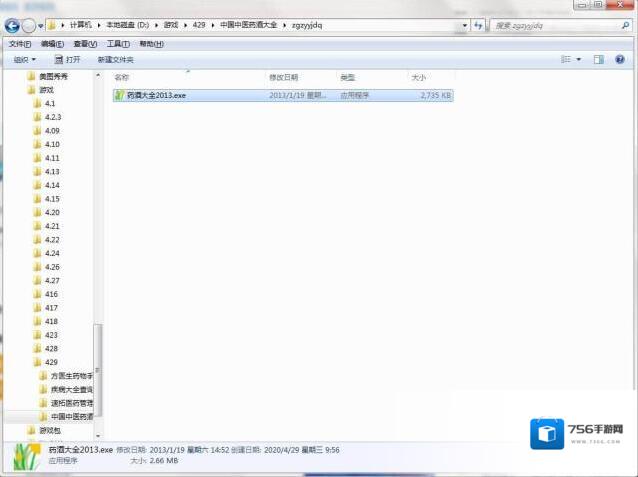Click the 打开 button in toolbar
Viewport: 638px width, 477px height.
tap(67, 60)
